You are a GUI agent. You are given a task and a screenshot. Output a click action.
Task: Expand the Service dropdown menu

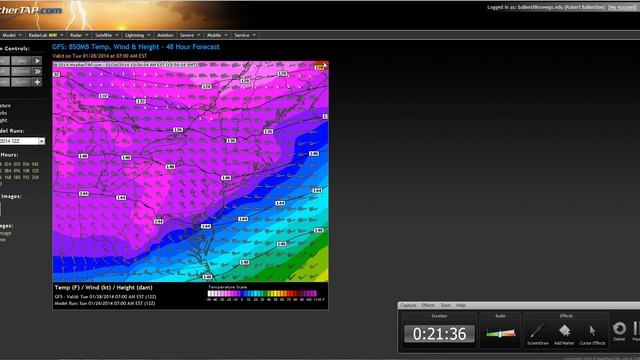coord(245,35)
